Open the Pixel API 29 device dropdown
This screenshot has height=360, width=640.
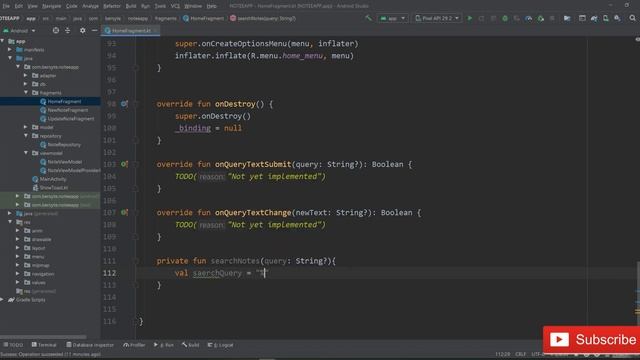437,18
